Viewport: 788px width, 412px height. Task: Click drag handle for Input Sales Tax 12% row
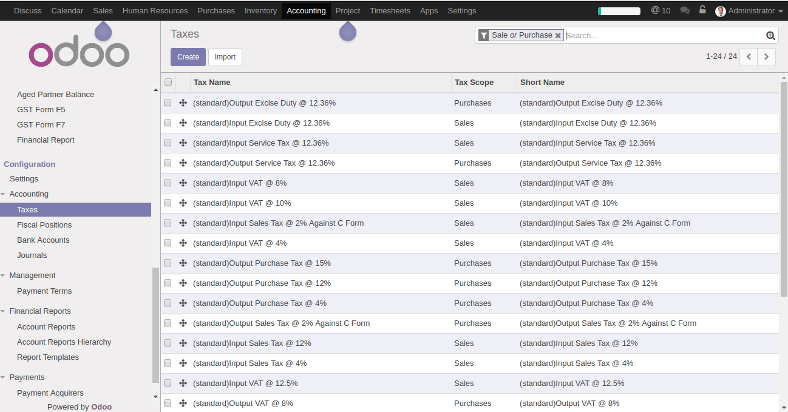pos(183,343)
